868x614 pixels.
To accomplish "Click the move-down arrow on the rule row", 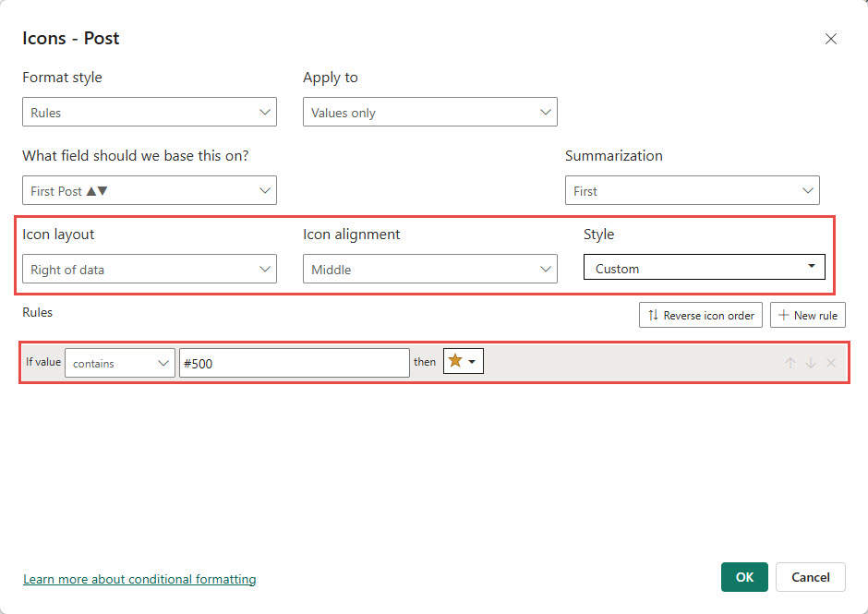I will tap(812, 362).
